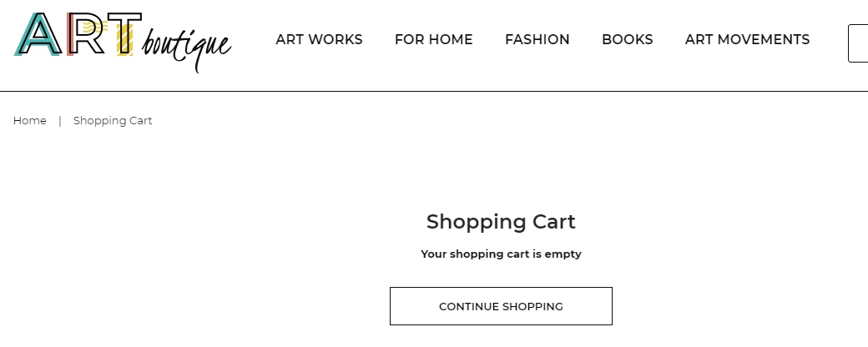
Task: Click the yellow letter T in logo
Action: click(x=123, y=36)
